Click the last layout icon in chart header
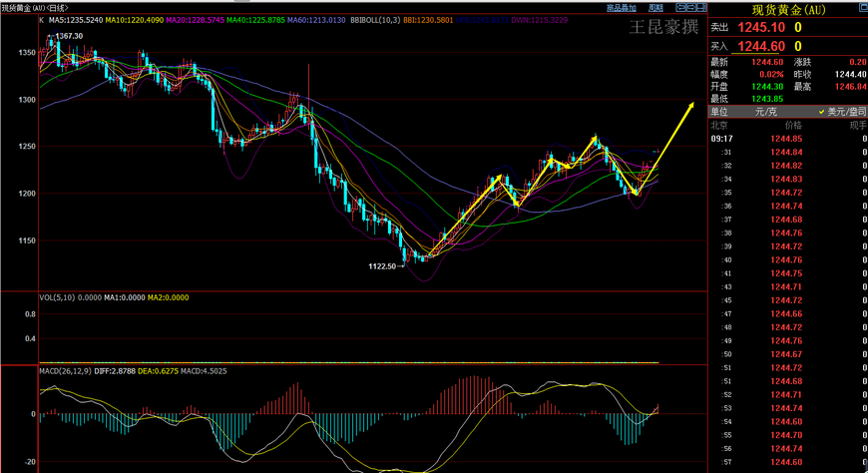Viewport: 868px width, 473px height. click(x=701, y=7)
